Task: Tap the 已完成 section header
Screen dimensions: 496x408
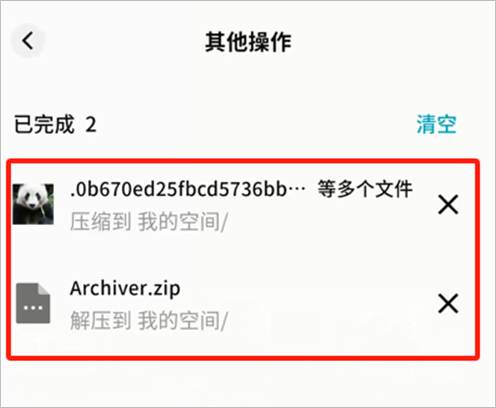Action: (44, 124)
